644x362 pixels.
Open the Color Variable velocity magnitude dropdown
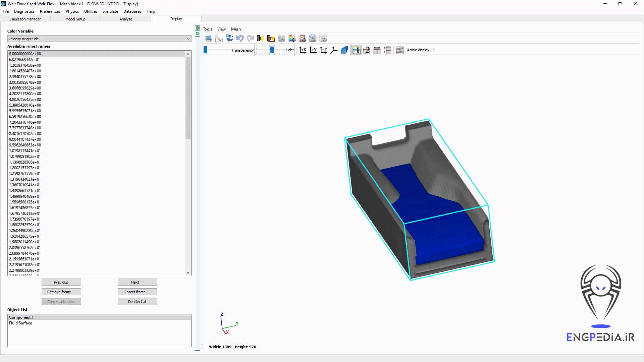click(x=99, y=39)
